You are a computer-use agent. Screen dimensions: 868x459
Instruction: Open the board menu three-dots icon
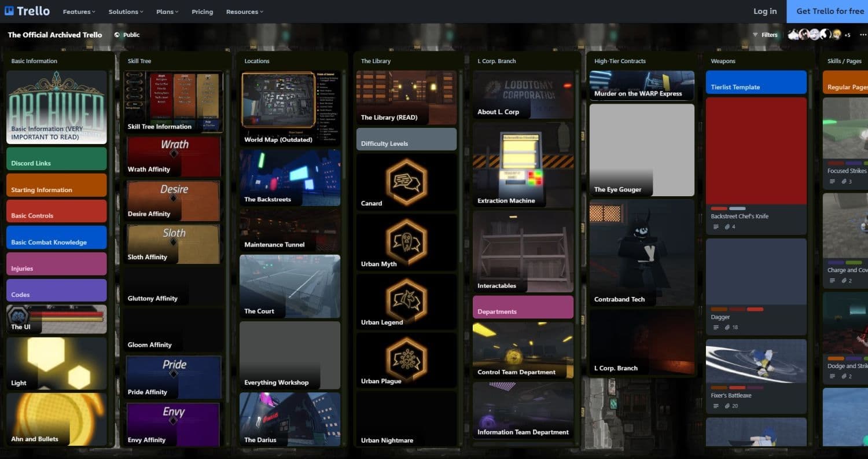[x=863, y=35]
